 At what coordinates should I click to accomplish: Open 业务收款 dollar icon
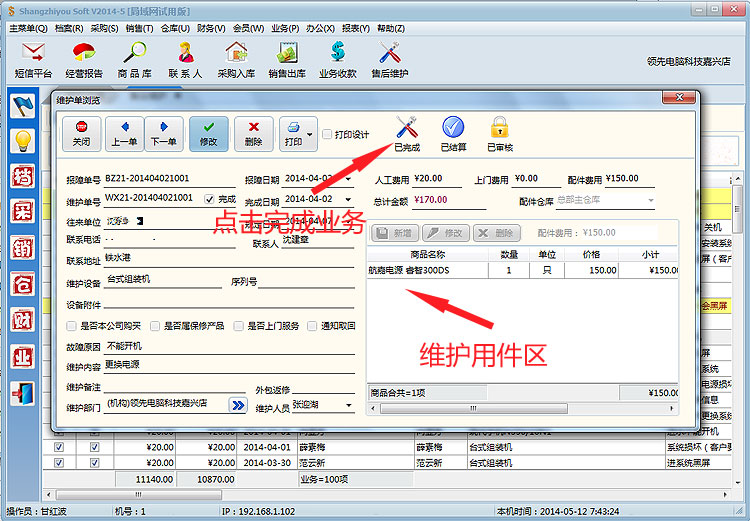[337, 59]
